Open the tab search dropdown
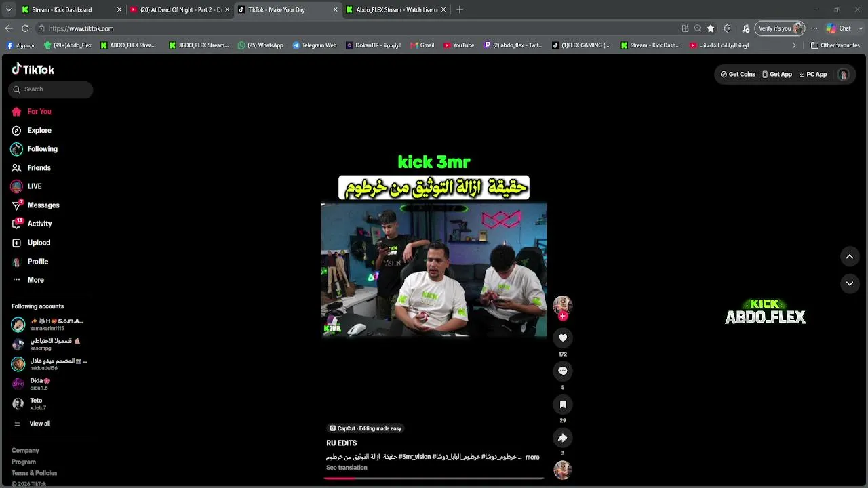Image resolution: width=868 pixels, height=488 pixels. 7,9
